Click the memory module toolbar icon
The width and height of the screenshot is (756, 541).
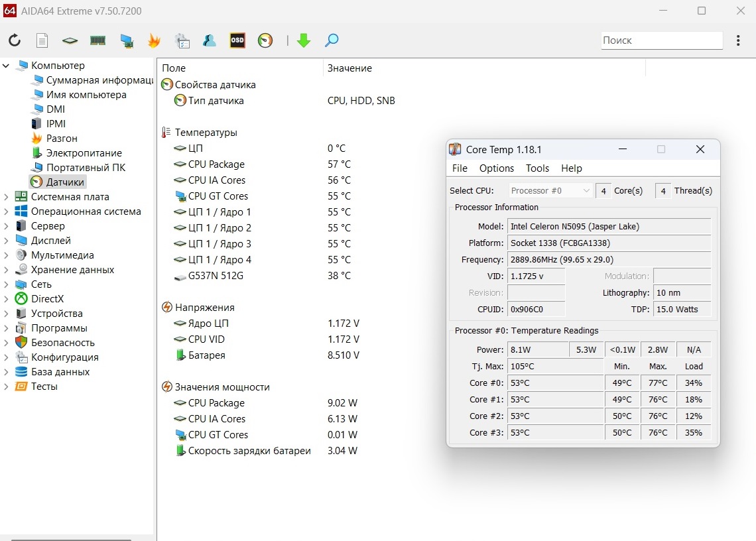pyautogui.click(x=98, y=40)
